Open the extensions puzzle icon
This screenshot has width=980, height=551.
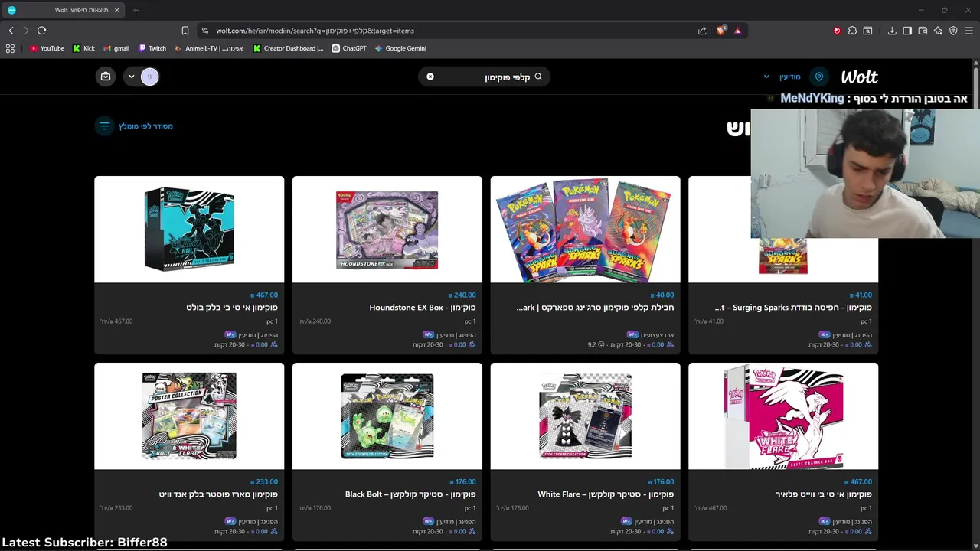(x=852, y=31)
